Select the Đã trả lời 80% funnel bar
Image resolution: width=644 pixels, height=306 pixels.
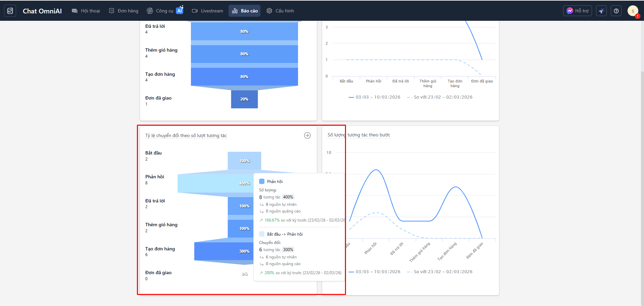pyautogui.click(x=244, y=32)
